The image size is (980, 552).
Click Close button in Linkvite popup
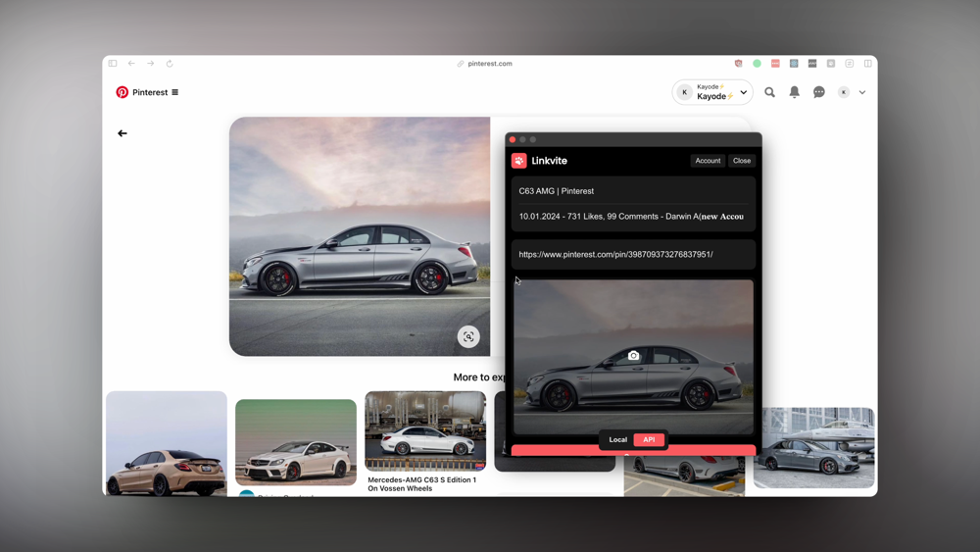click(x=742, y=161)
